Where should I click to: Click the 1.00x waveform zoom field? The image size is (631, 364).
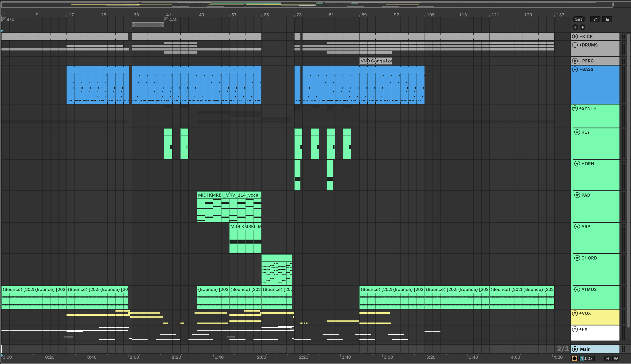[587, 358]
